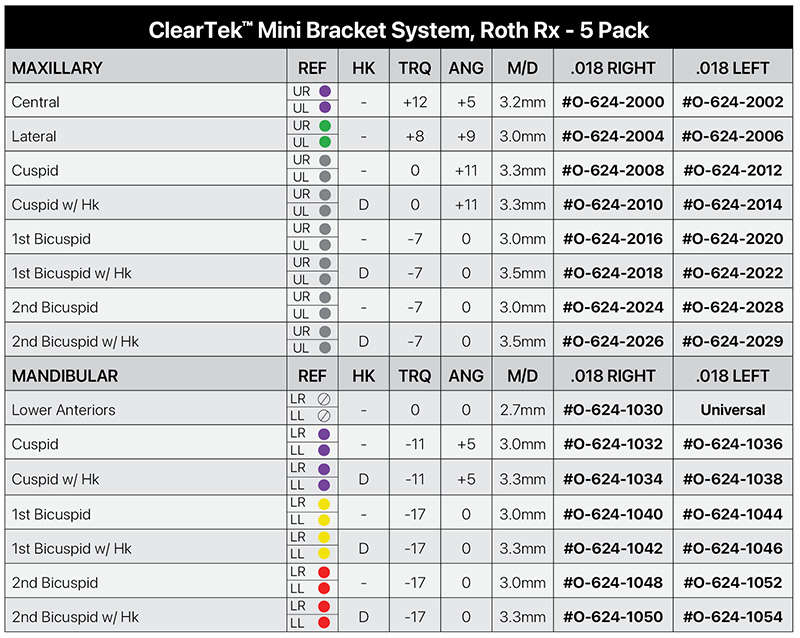Click the purple UR dot for Maxillary Central

point(325,91)
